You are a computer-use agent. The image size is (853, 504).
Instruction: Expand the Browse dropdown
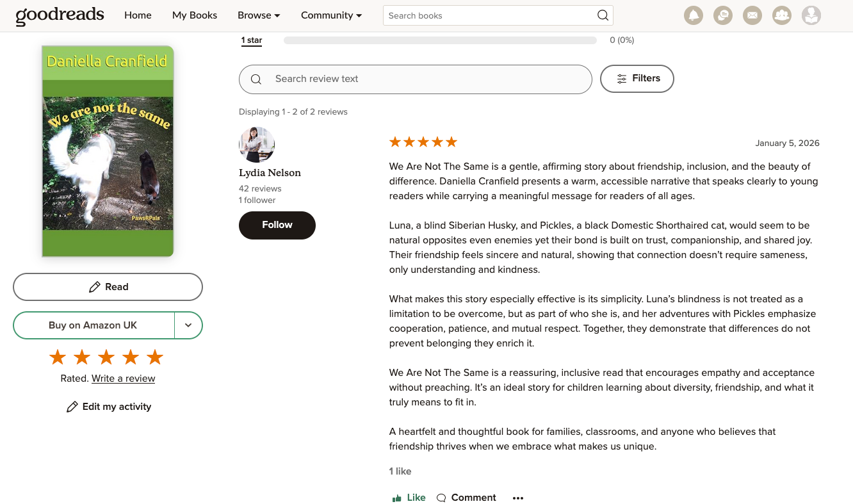click(x=259, y=15)
